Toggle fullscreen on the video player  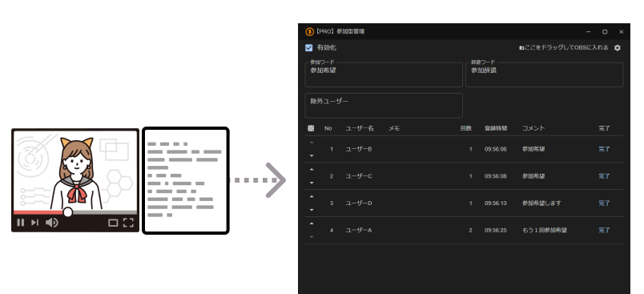click(x=128, y=223)
